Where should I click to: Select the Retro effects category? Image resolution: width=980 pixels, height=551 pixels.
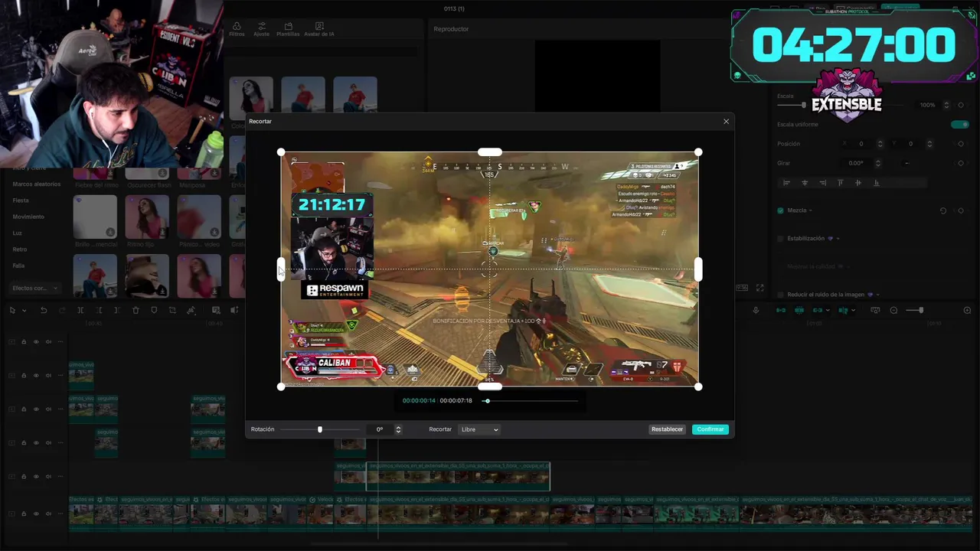(20, 249)
